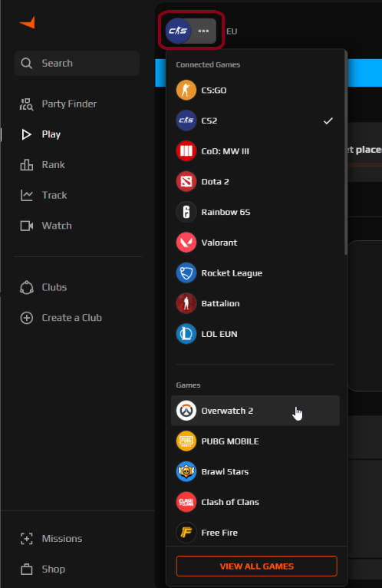
Task: Click the CS2 icon in Connected Games
Action: (x=186, y=121)
